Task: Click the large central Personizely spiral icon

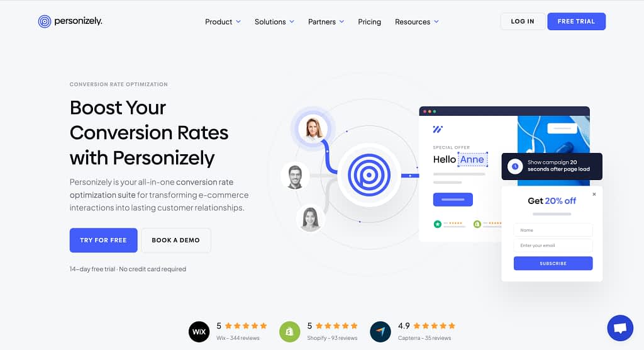Action: click(x=369, y=175)
